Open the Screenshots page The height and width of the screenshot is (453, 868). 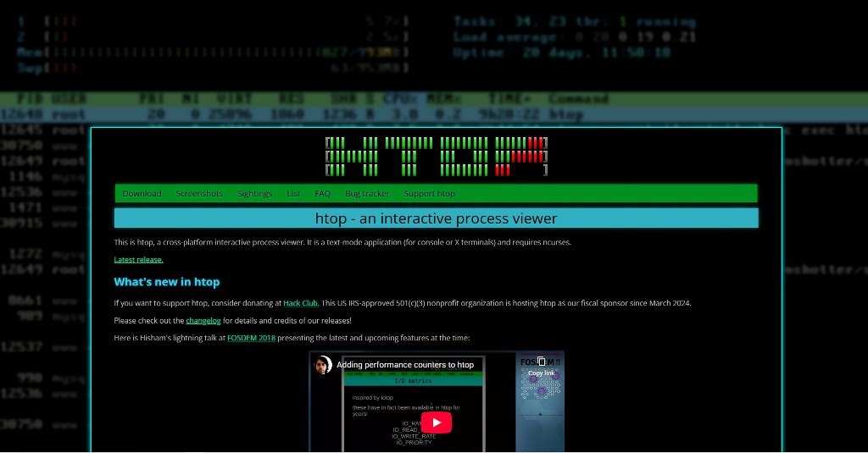(x=199, y=194)
